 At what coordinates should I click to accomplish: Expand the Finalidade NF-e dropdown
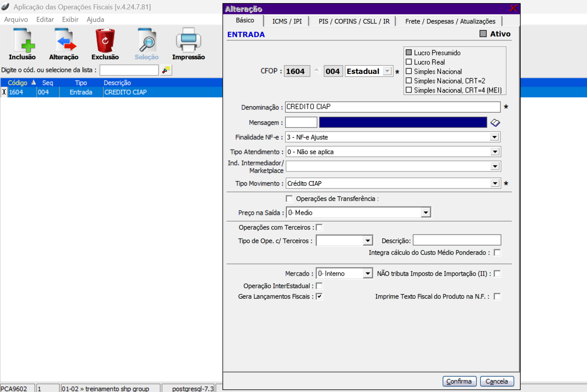[x=495, y=137]
